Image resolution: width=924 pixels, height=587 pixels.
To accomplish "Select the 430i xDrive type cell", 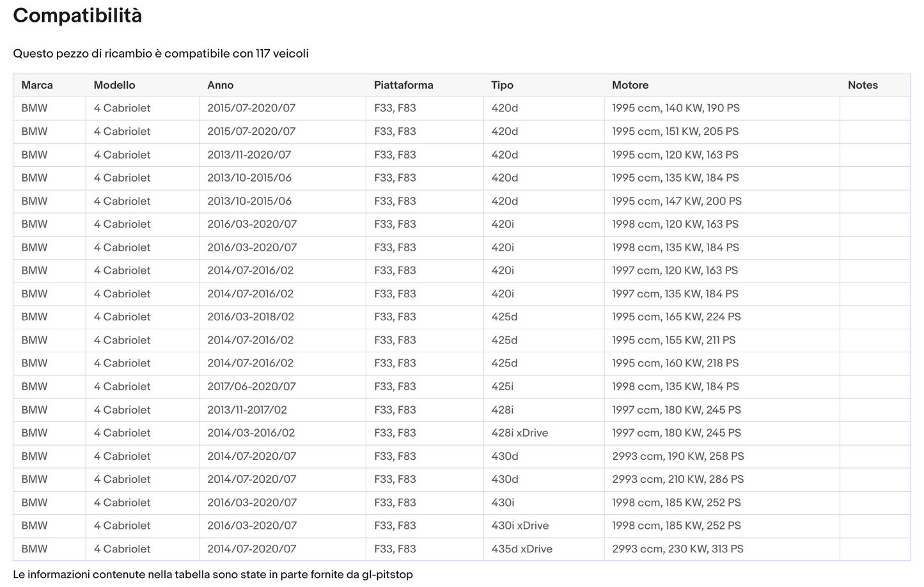I will (520, 526).
